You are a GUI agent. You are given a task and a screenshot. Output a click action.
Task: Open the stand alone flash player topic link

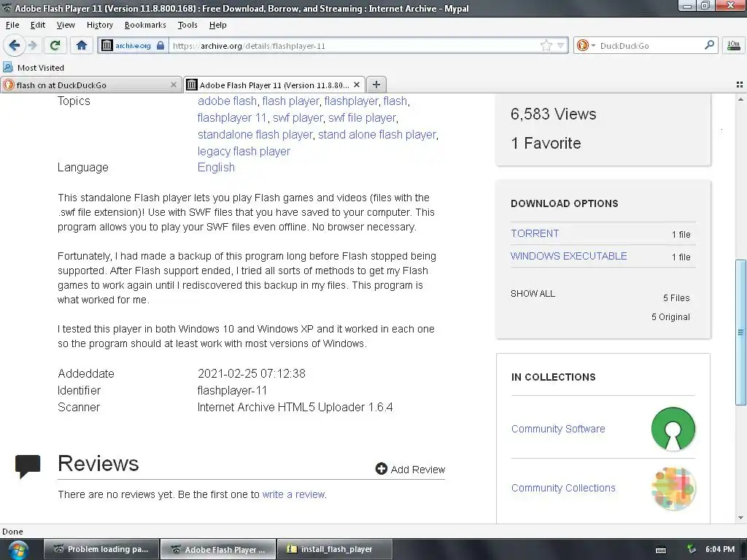tap(377, 135)
